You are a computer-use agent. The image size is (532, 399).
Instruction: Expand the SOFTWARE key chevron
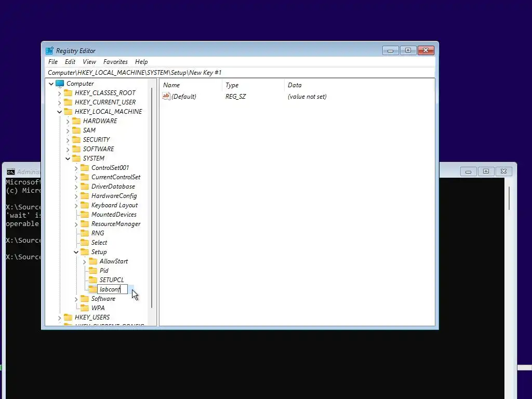tap(68, 149)
